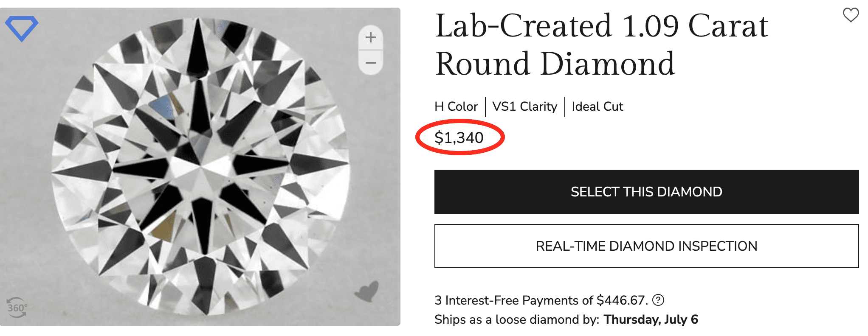Zoom out of the diamond image
This screenshot has width=868, height=336.
pyautogui.click(x=371, y=63)
